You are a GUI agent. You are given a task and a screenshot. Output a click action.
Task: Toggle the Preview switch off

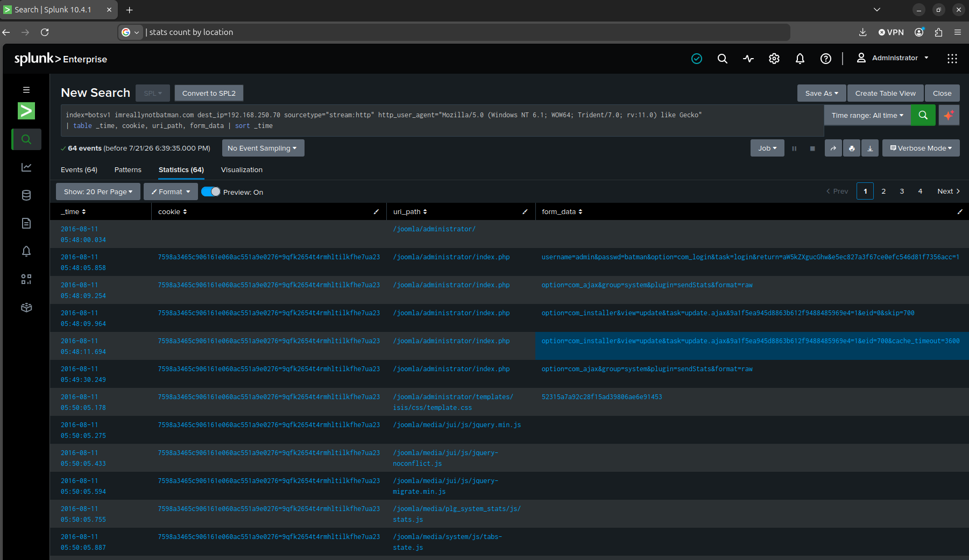click(x=210, y=192)
